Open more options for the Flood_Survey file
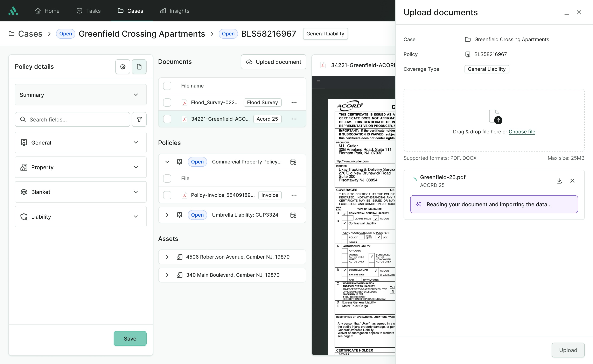Screen dimensions: 593x364 tap(294, 103)
